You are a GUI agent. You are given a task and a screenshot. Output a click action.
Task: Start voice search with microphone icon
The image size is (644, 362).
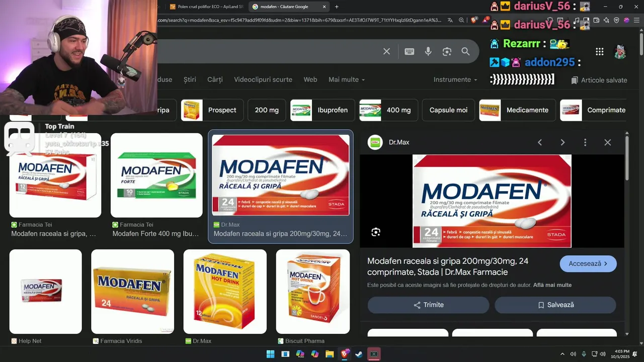pos(428,51)
